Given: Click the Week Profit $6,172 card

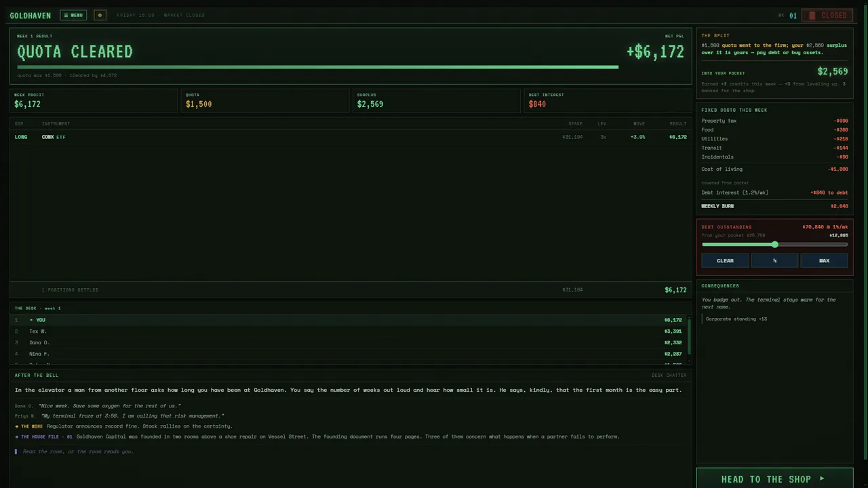Looking at the screenshot, I should 94,100.
